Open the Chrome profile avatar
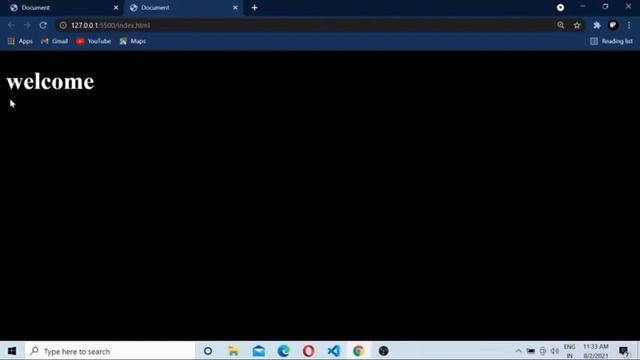 point(613,25)
